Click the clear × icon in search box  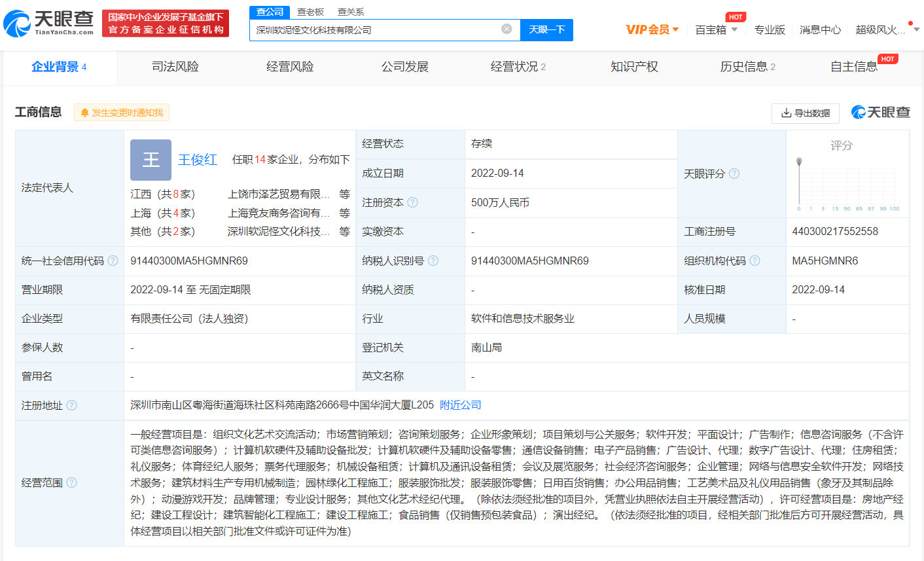tap(506, 30)
